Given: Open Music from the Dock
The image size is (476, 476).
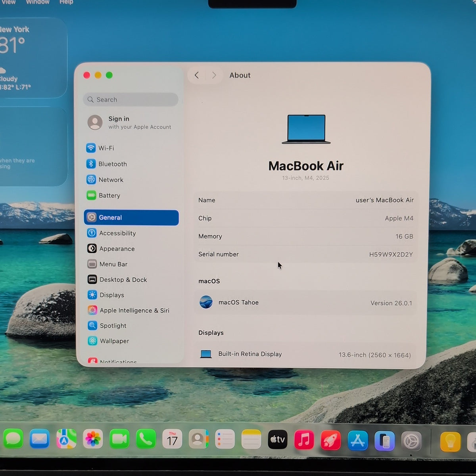Looking at the screenshot, I should (x=304, y=440).
